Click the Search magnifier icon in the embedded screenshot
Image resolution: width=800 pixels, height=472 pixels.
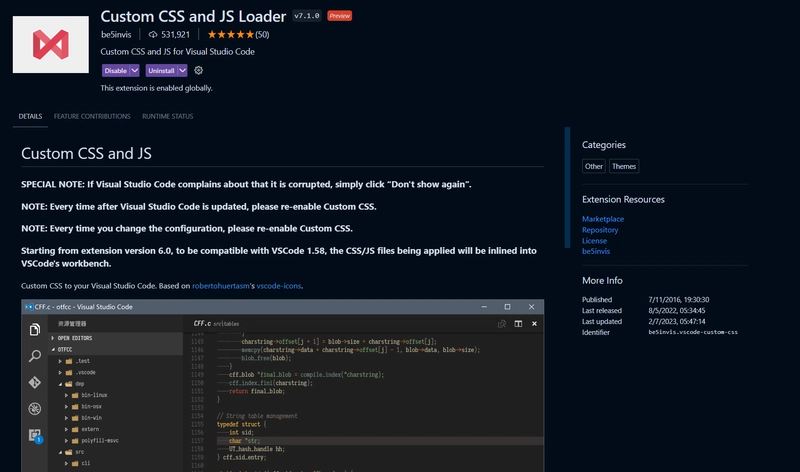pyautogui.click(x=35, y=356)
